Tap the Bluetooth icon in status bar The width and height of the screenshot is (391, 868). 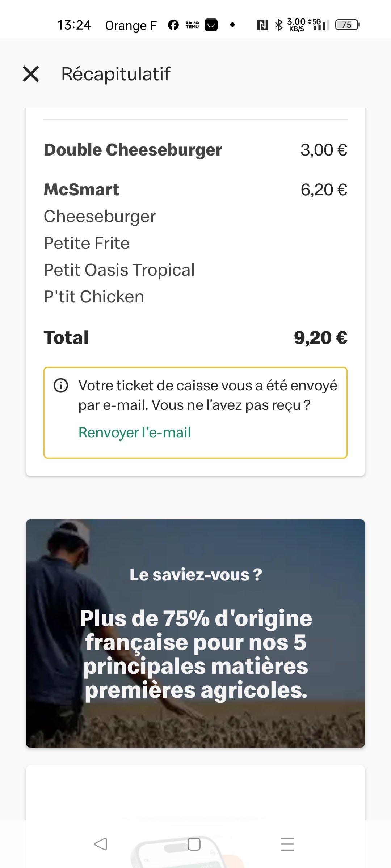click(x=278, y=25)
